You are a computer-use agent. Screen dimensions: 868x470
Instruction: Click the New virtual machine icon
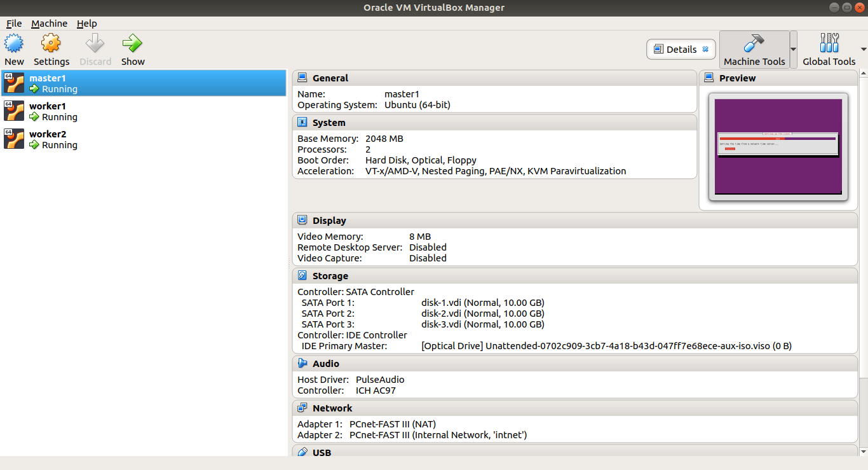pos(14,44)
